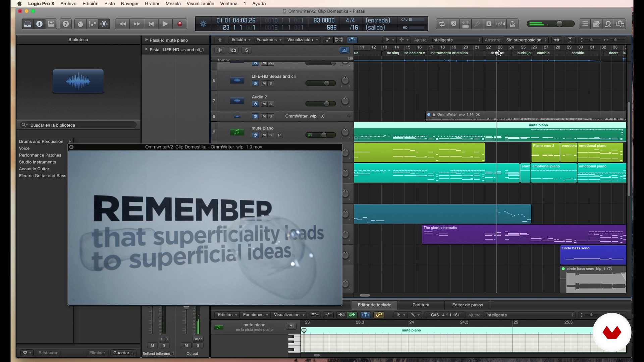Image resolution: width=644 pixels, height=362 pixels.
Task: Open the List Editors icon
Action: tap(585, 24)
